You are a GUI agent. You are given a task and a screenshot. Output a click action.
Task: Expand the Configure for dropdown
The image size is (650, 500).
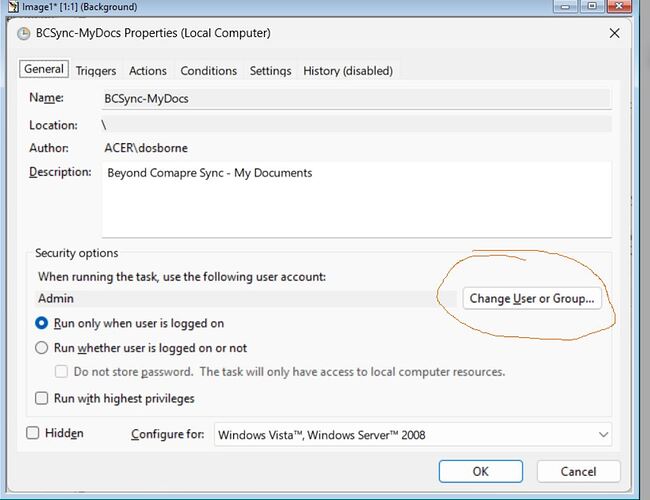tap(412, 435)
